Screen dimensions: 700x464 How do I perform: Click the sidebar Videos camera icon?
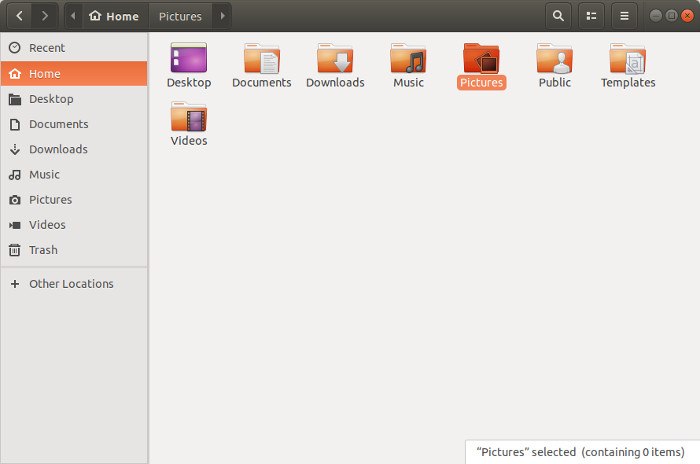coord(15,225)
